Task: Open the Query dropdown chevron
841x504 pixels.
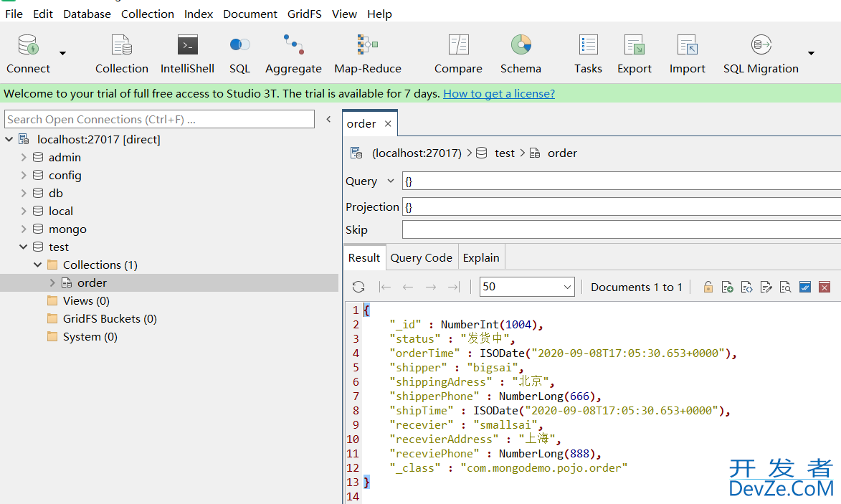Action: (391, 181)
